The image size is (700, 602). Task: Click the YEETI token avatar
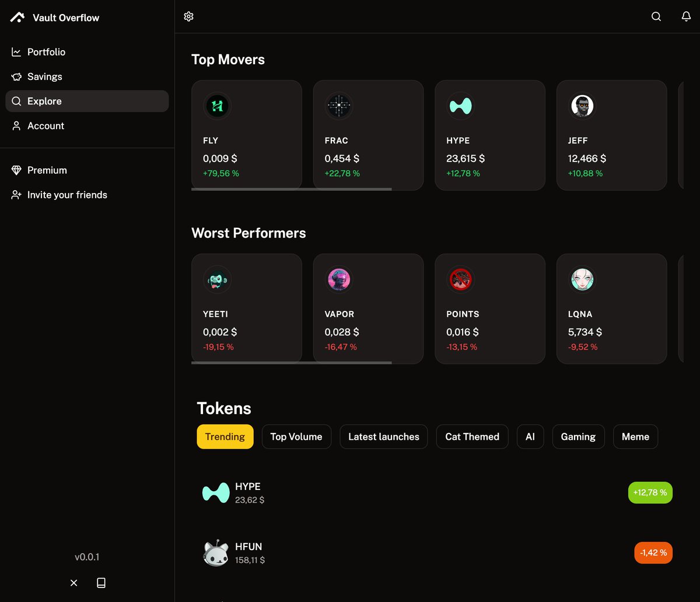tap(217, 279)
